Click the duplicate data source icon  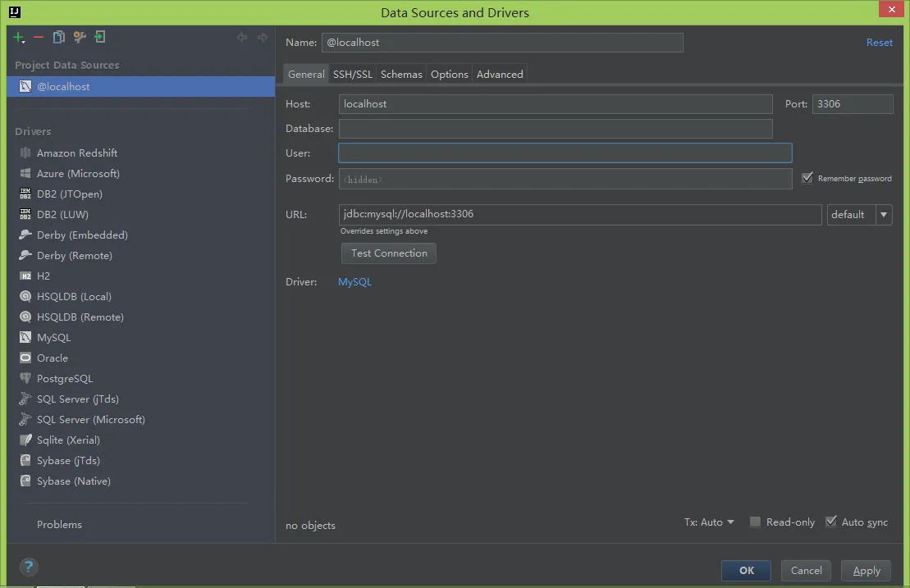coord(58,38)
